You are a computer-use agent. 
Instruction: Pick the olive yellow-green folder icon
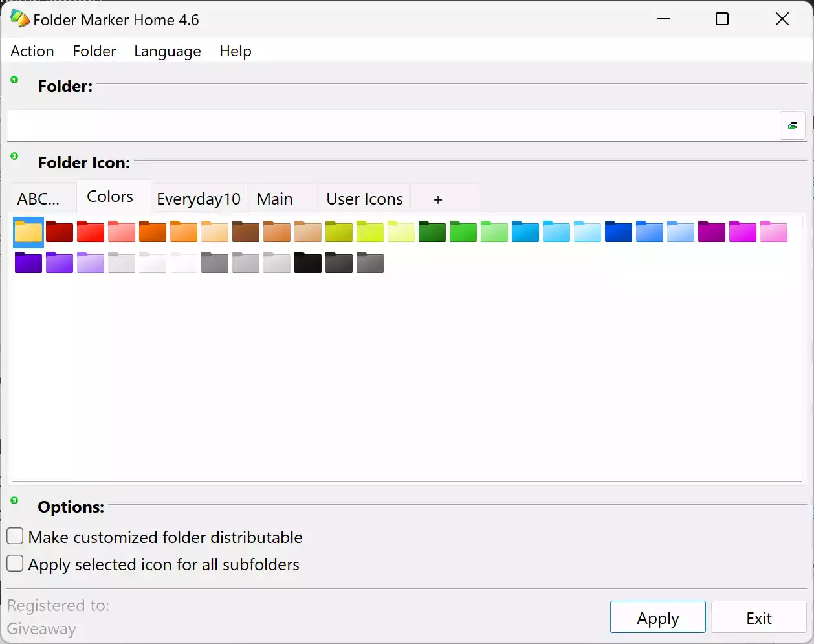[x=339, y=232]
